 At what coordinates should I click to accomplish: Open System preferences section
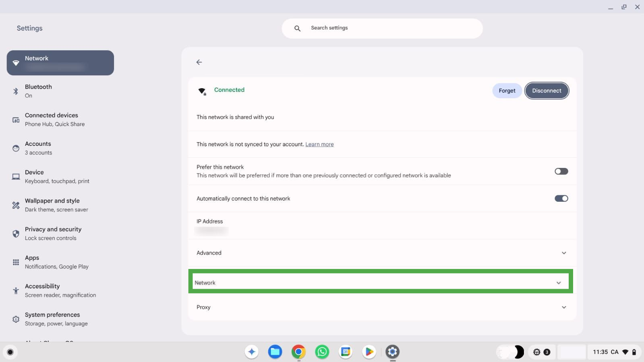(60, 319)
